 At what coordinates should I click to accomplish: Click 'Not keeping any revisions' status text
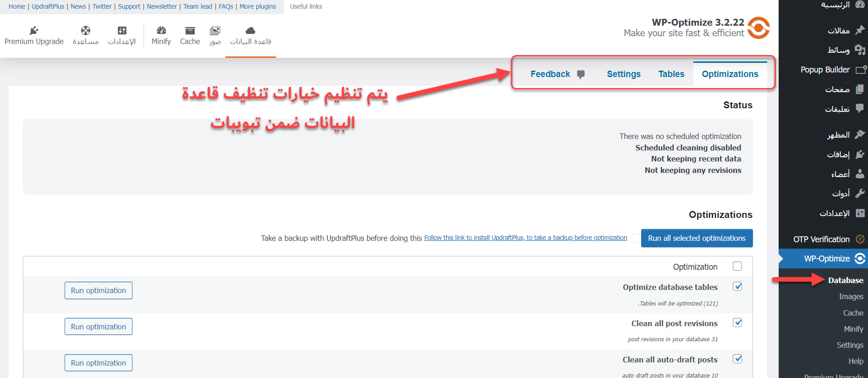[x=693, y=170]
